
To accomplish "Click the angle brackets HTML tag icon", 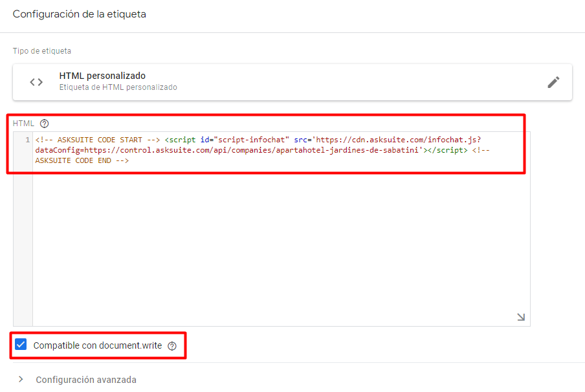I will click(36, 82).
